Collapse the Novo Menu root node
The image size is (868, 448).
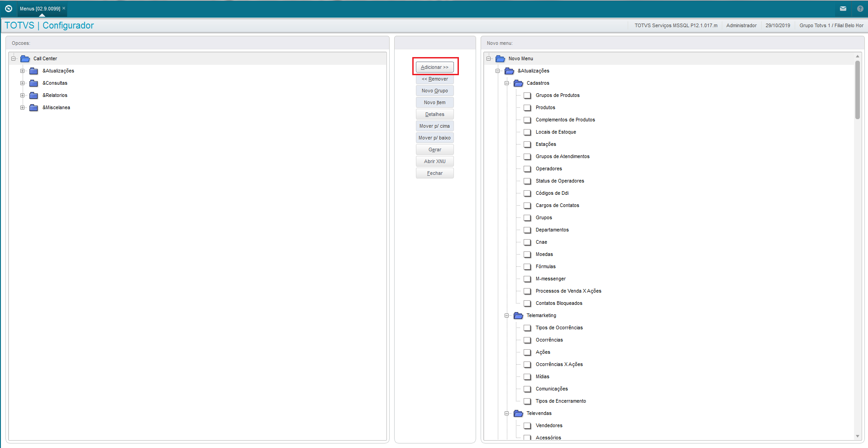pos(489,58)
